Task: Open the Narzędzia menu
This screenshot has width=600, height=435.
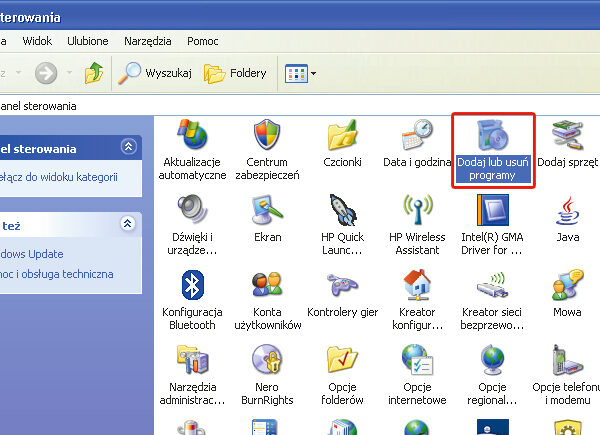Action: click(x=148, y=42)
